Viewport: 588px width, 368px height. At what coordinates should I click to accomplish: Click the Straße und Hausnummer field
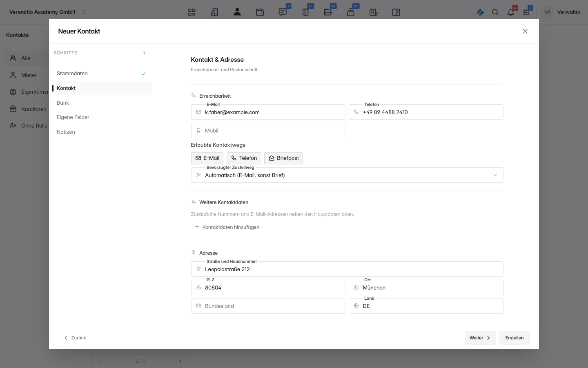(347, 269)
